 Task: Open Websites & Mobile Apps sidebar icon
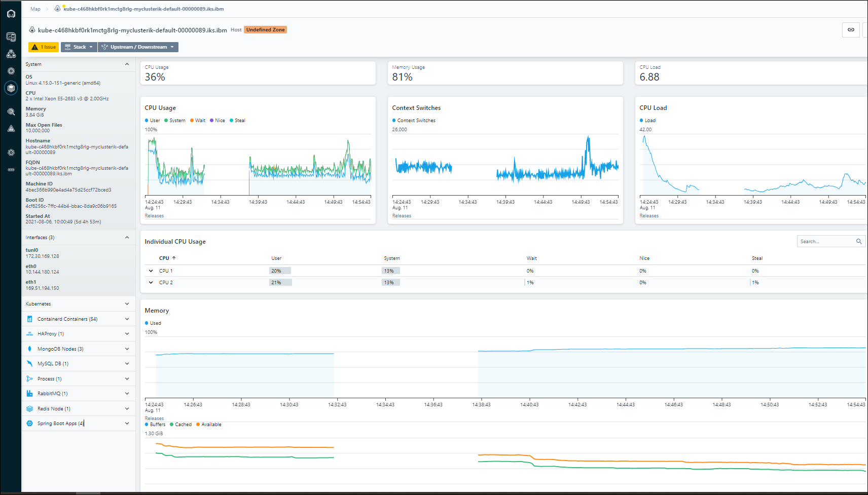click(11, 36)
